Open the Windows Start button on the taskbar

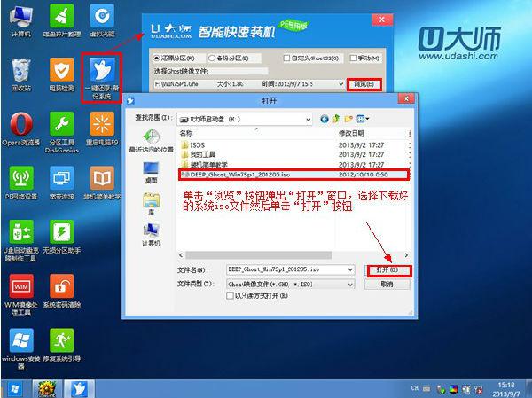(x=16, y=389)
